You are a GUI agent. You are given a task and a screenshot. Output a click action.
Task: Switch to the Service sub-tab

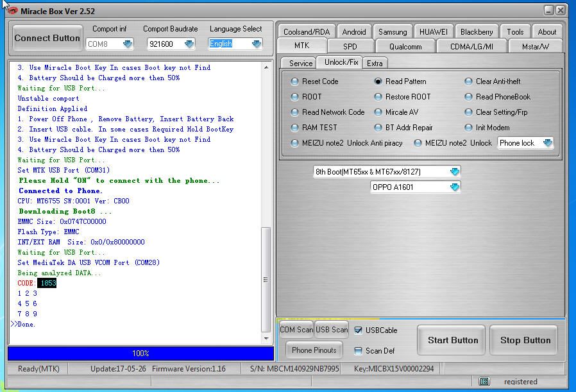300,63
